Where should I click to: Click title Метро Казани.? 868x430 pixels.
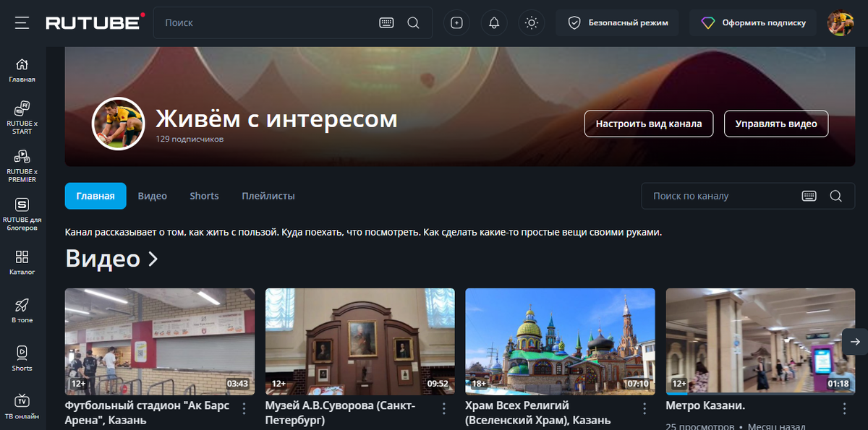705,405
